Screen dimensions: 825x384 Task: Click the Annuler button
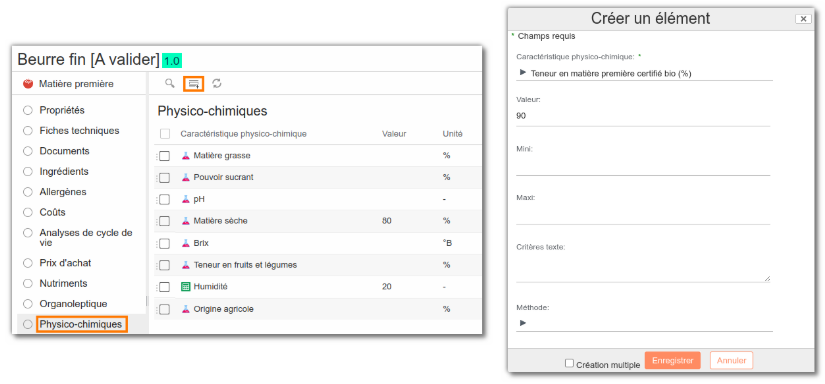click(731, 360)
